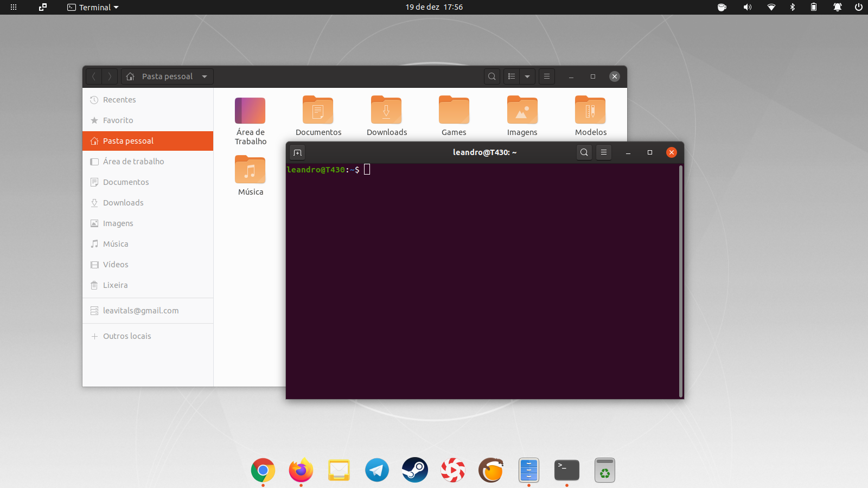Open the date and time menu
The height and width of the screenshot is (488, 868).
coord(434,7)
